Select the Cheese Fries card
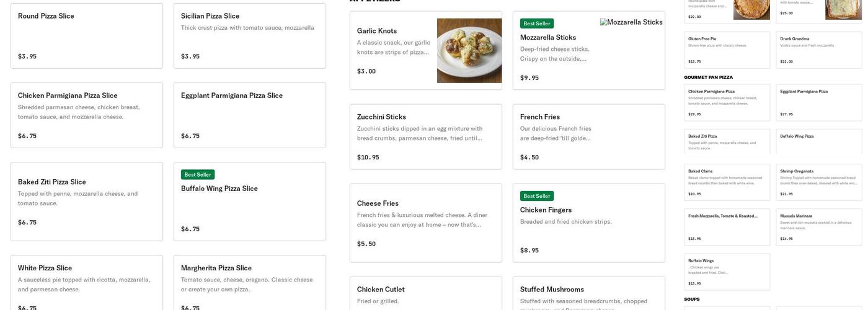The image size is (868, 310). pyautogui.click(x=425, y=223)
